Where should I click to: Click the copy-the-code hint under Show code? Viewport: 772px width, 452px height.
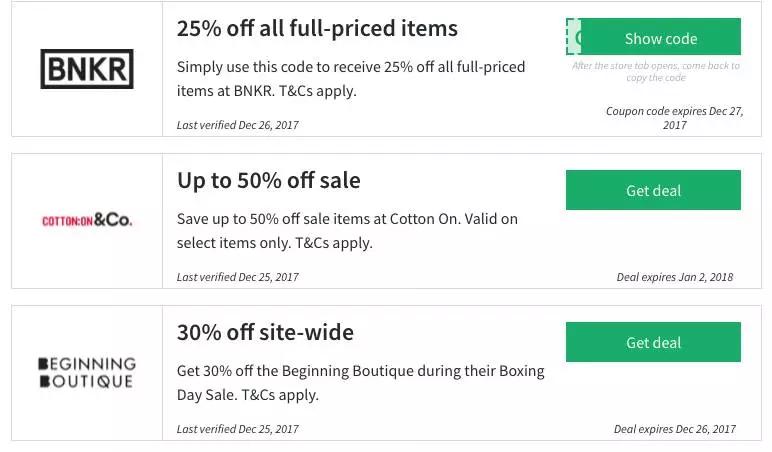click(656, 72)
